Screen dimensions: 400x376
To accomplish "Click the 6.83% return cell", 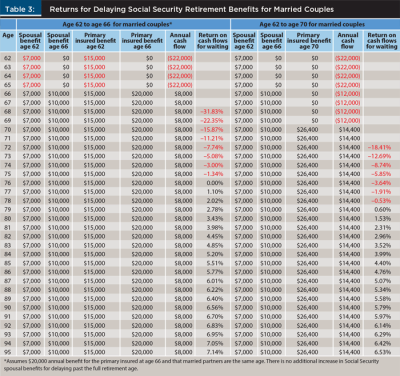I will tap(215, 325).
